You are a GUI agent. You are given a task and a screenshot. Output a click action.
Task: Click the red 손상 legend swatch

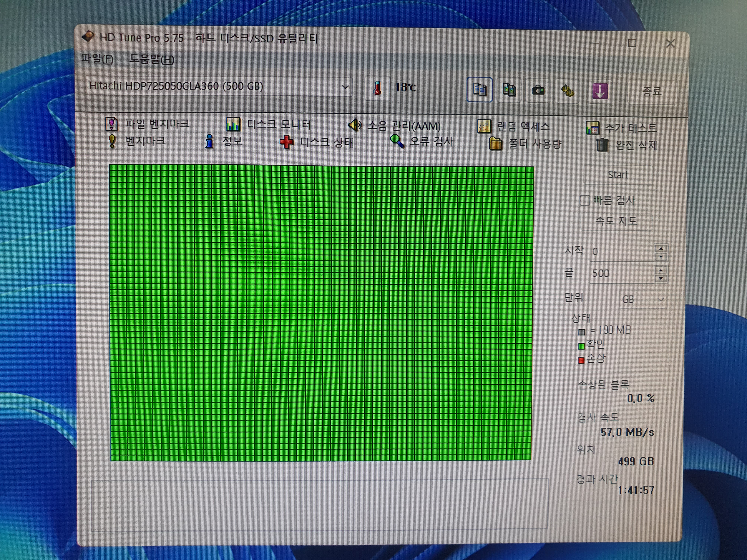[581, 360]
